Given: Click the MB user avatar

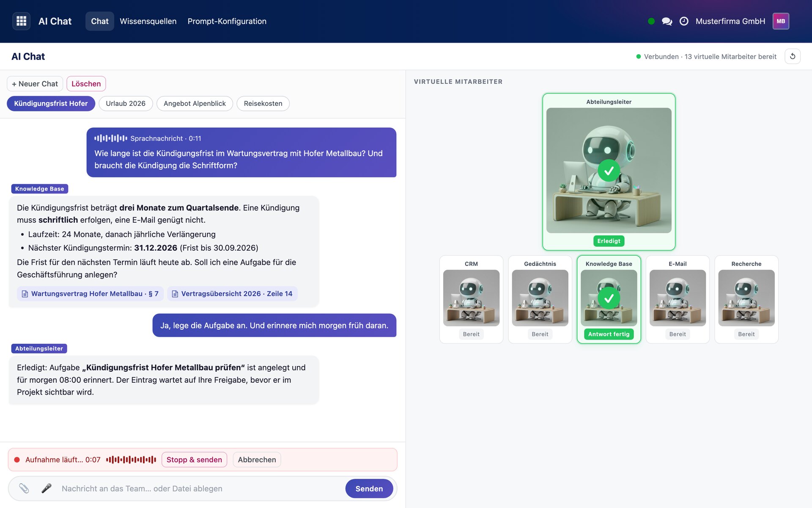Looking at the screenshot, I should [x=781, y=21].
